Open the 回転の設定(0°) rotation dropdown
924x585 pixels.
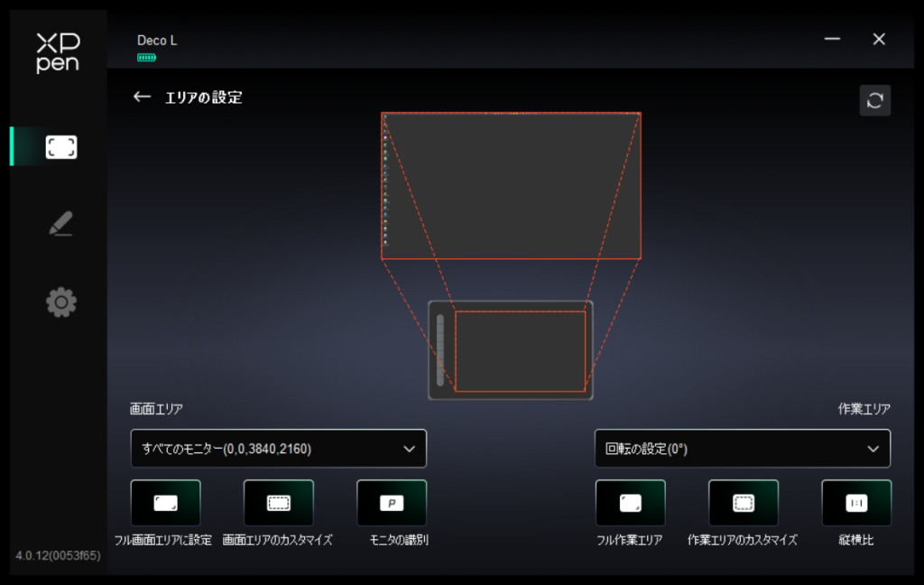[742, 449]
